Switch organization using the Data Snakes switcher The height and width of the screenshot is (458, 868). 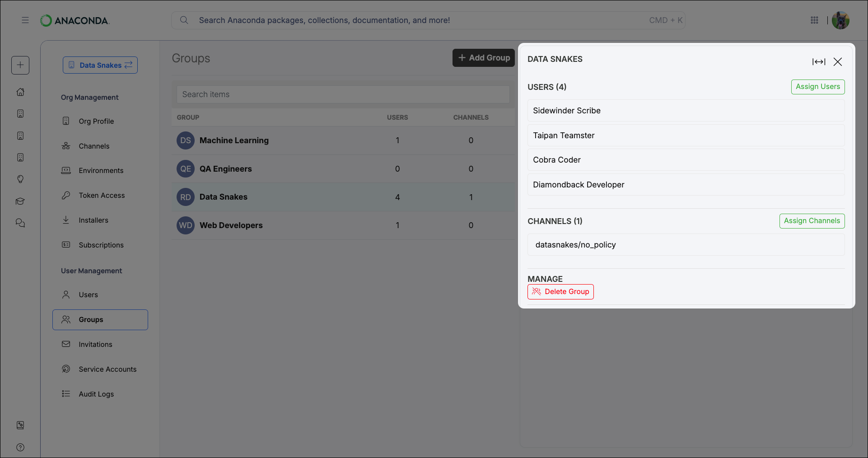coord(100,65)
